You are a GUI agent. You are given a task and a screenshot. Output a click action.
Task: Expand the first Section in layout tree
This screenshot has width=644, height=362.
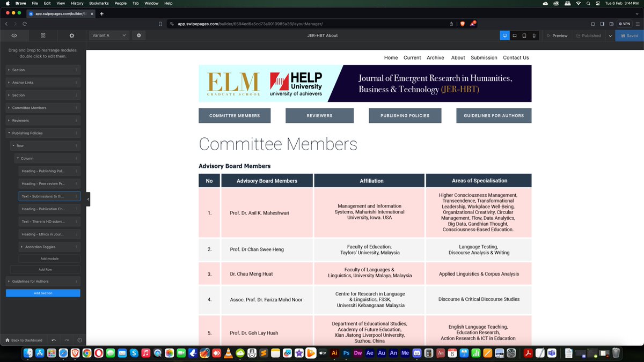[9, 70]
